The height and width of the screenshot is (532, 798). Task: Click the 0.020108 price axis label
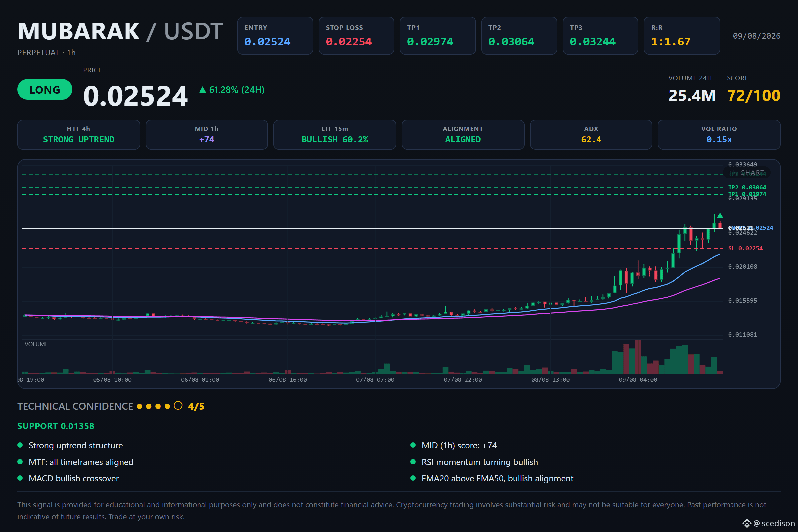pos(742,267)
